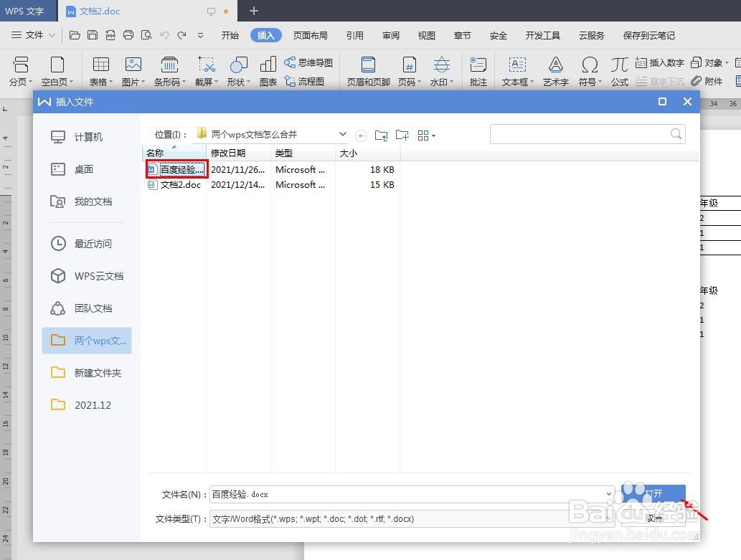
Task: Click the open folder icon in quick toolbar
Action: coord(74,35)
